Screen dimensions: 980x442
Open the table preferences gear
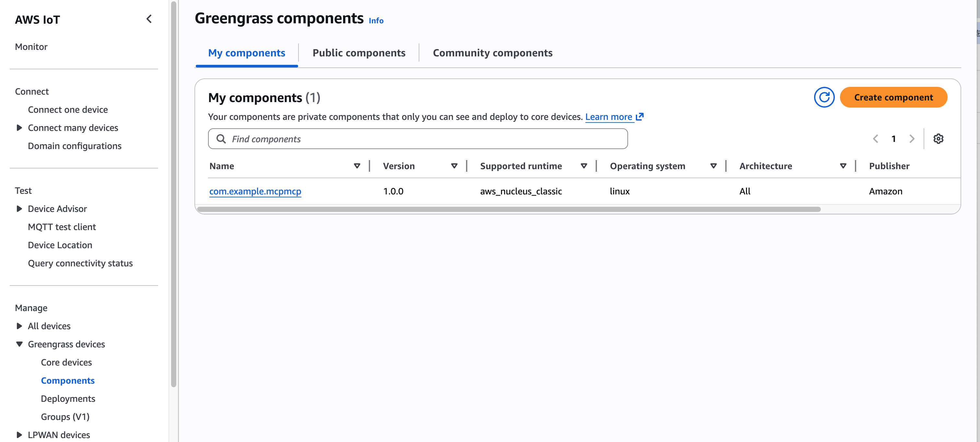tap(938, 138)
